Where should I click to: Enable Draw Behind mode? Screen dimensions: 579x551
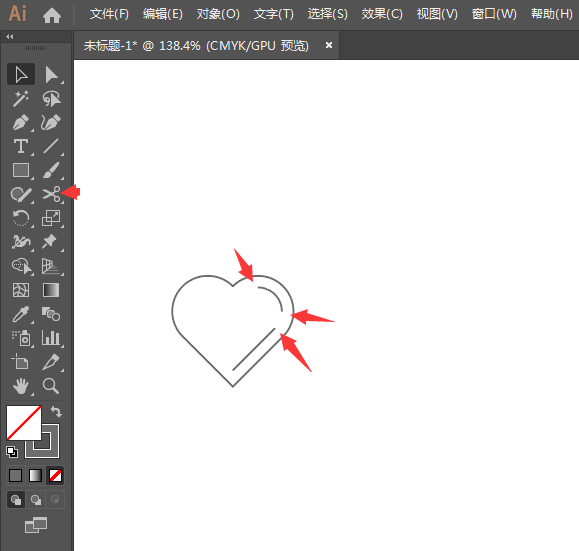[35, 500]
